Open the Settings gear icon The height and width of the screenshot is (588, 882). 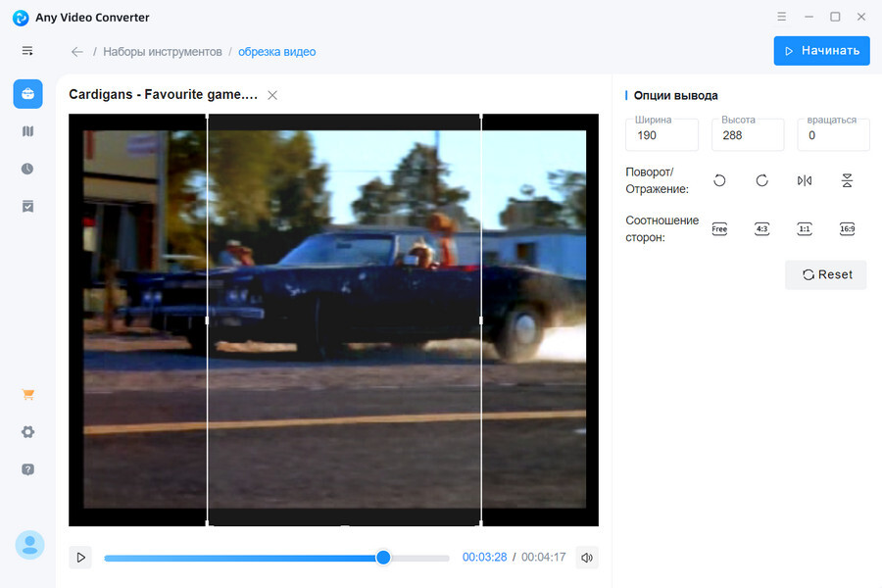click(27, 431)
